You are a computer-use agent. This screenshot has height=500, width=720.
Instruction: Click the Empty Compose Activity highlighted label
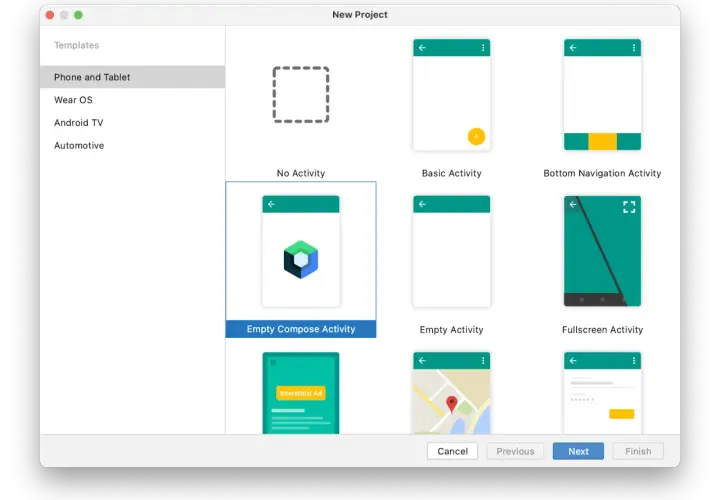[301, 329]
